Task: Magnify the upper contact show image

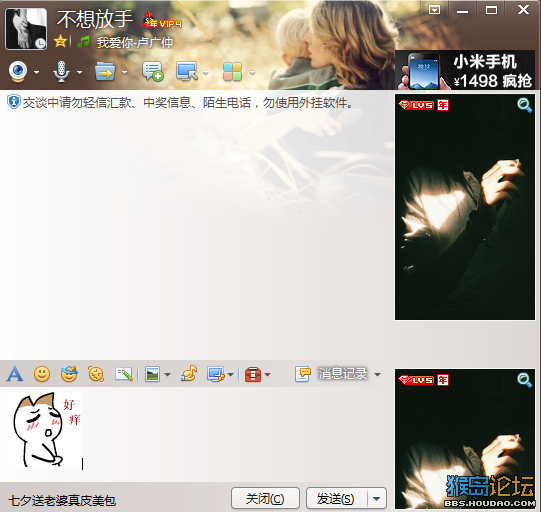Action: 524,105
